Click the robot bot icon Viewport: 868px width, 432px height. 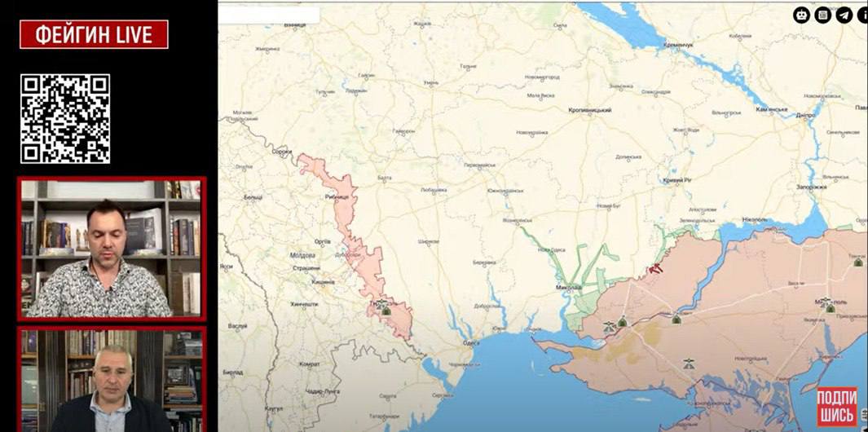tap(801, 15)
